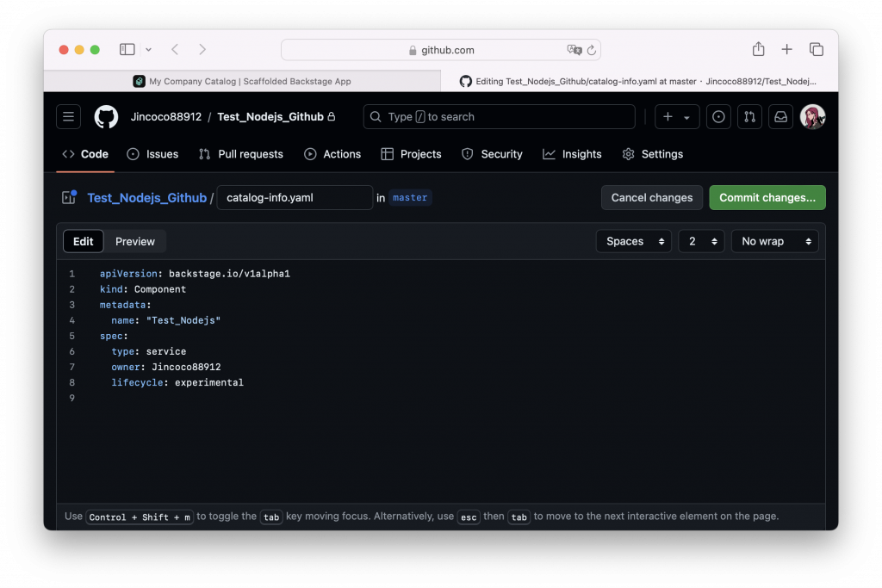The height and width of the screenshot is (588, 882).
Task: Open the No wrap line mode dropdown
Action: (x=775, y=241)
